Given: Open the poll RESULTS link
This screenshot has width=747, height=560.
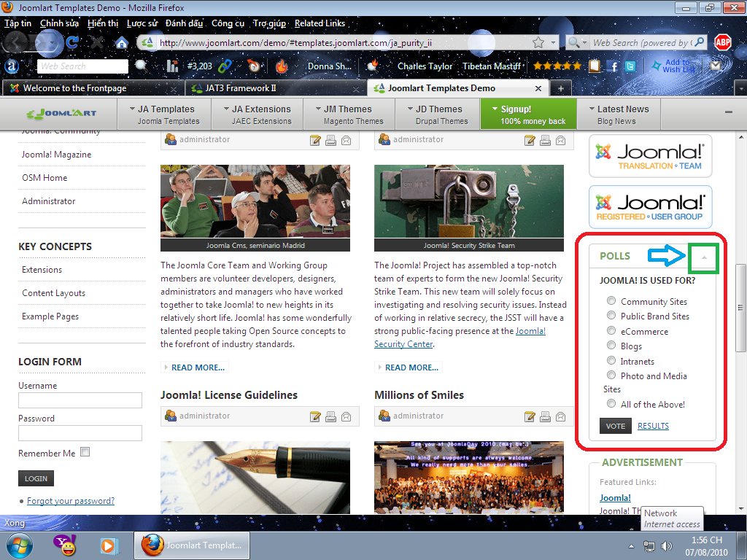Looking at the screenshot, I should (653, 426).
